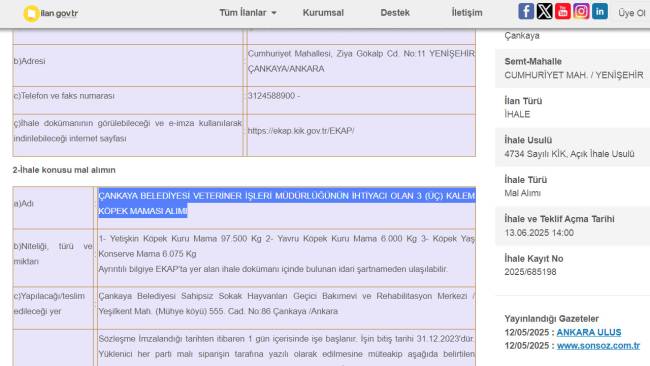The image size is (650, 366).
Task: Click the phone number 3124588900
Action: pos(271,96)
